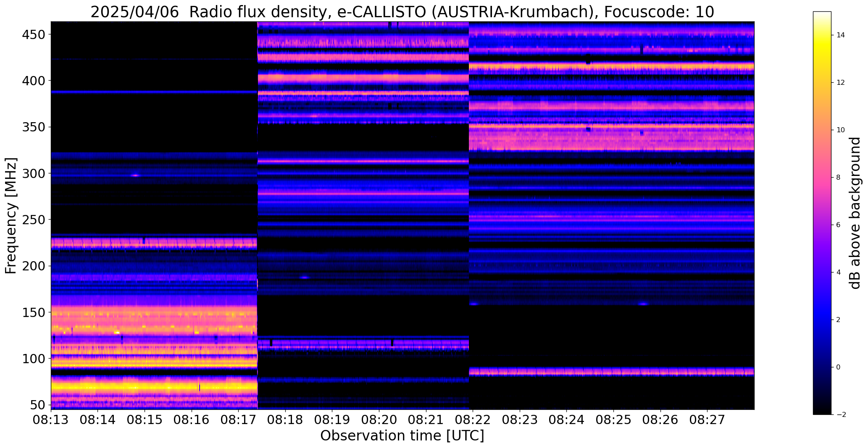
Task: Click the 08:26 time tick label
Action: click(x=660, y=420)
